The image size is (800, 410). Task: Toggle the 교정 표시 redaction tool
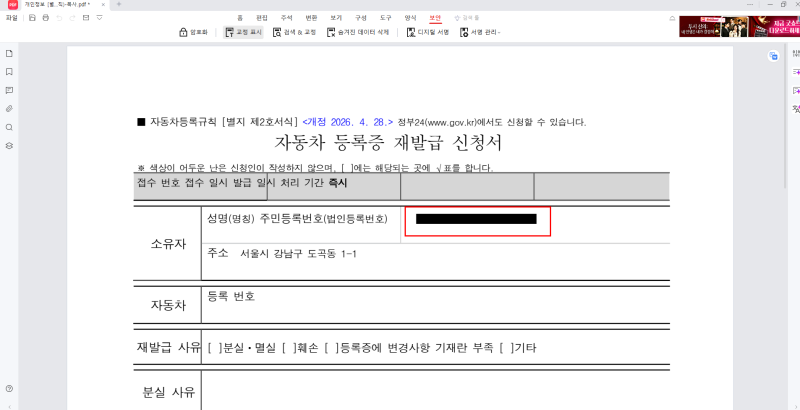click(243, 32)
